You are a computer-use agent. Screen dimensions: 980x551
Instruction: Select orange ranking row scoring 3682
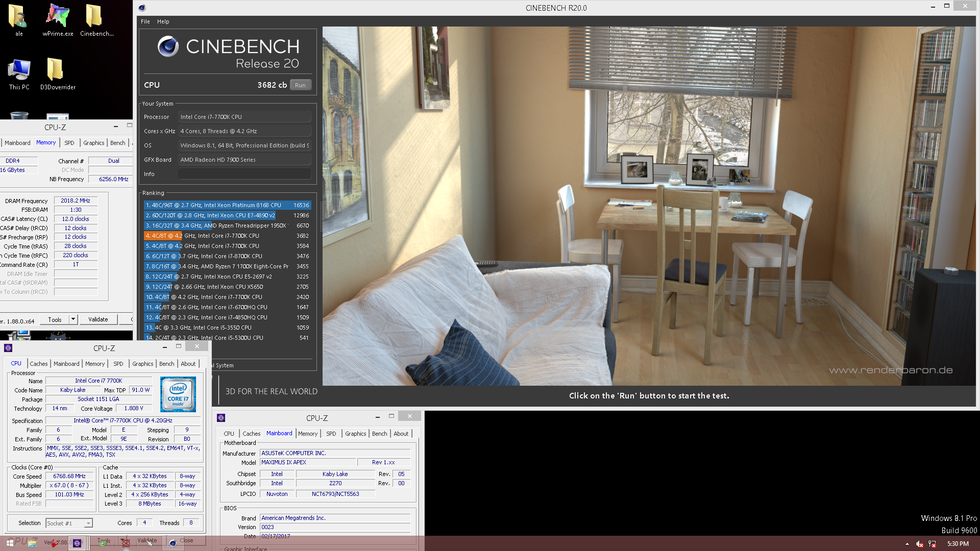coord(227,236)
